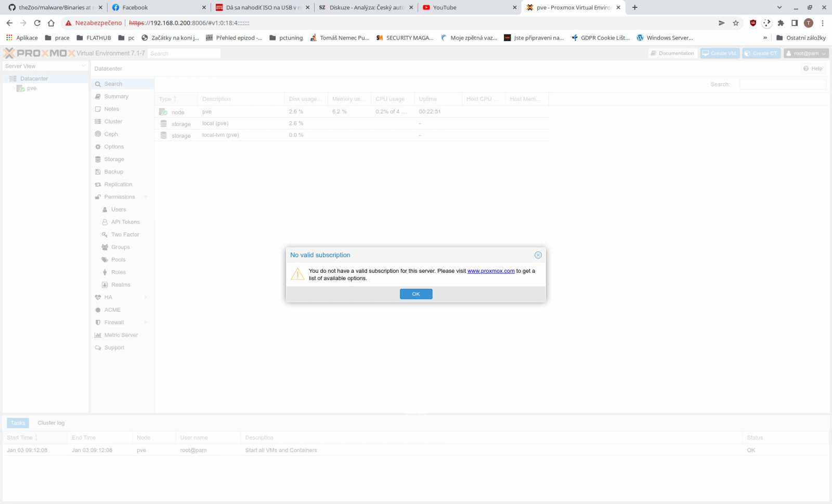Image resolution: width=832 pixels, height=504 pixels.
Task: Click the Nezabezpečeno security warning
Action: click(94, 23)
